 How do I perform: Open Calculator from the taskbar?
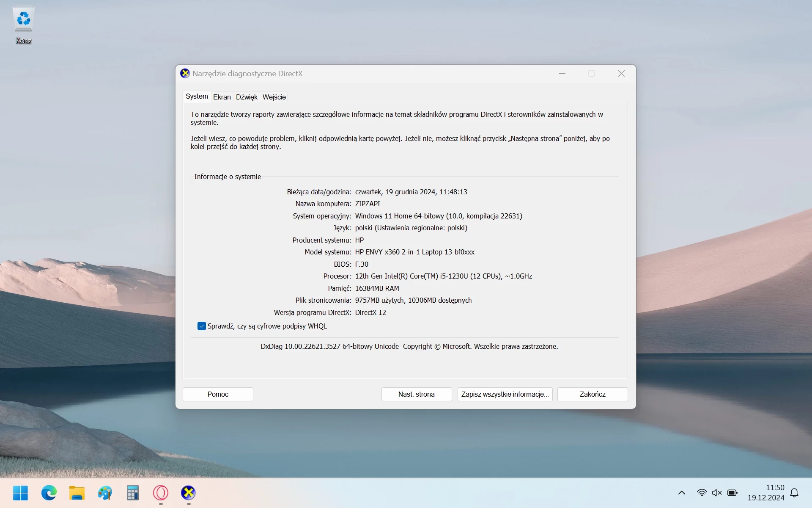coord(132,493)
